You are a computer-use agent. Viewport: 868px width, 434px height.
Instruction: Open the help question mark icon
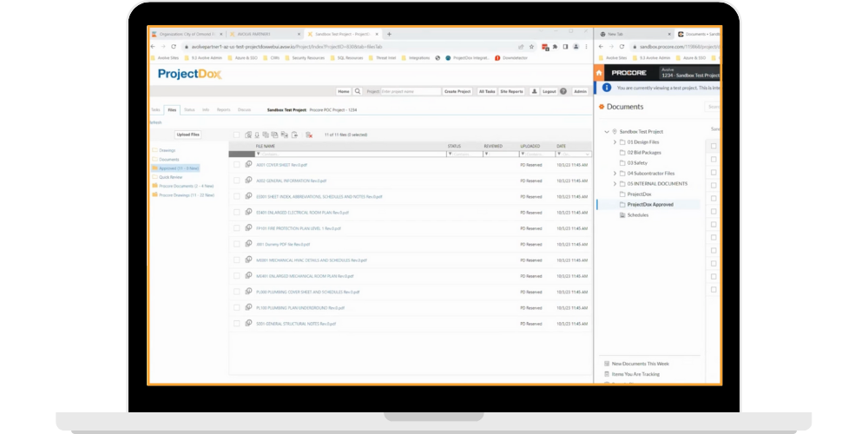pos(563,90)
